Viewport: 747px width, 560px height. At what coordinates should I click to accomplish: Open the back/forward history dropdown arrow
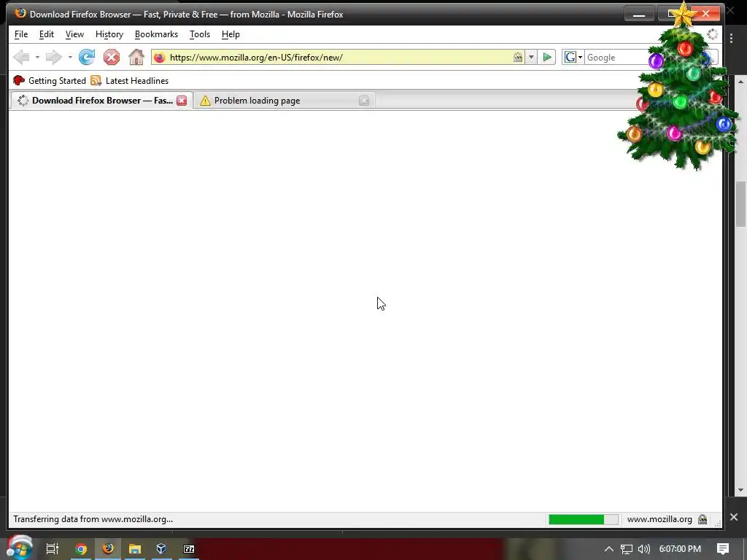37,58
